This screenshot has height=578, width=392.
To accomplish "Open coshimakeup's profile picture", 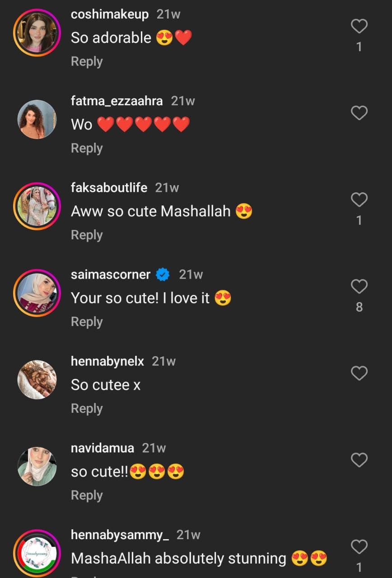I will 37,32.
